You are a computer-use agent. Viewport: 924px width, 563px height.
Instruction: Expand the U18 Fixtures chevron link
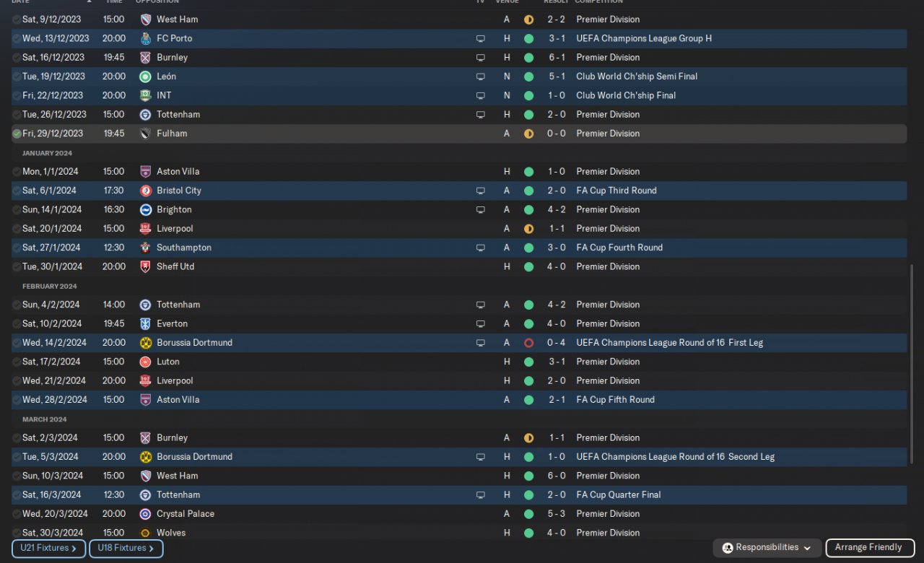[126, 549]
